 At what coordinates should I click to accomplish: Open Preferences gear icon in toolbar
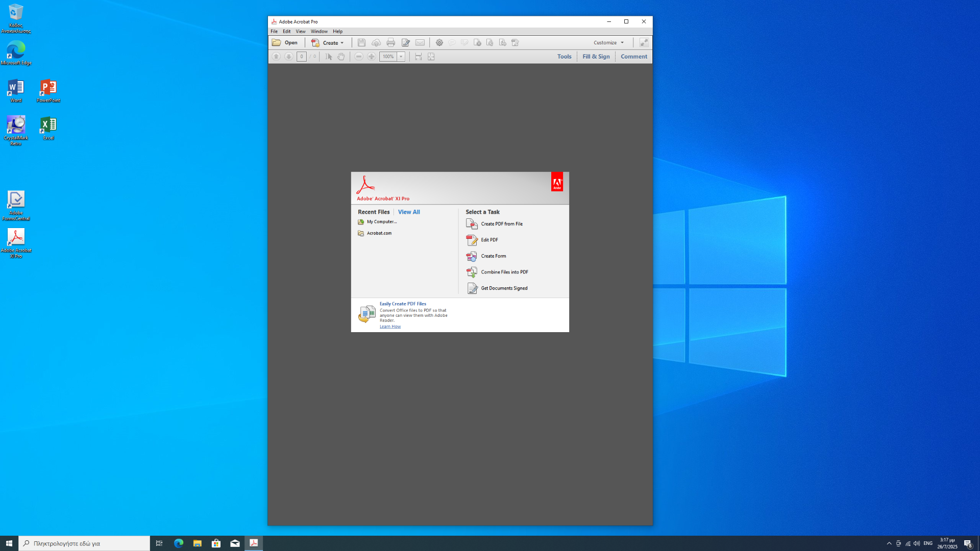click(x=439, y=43)
